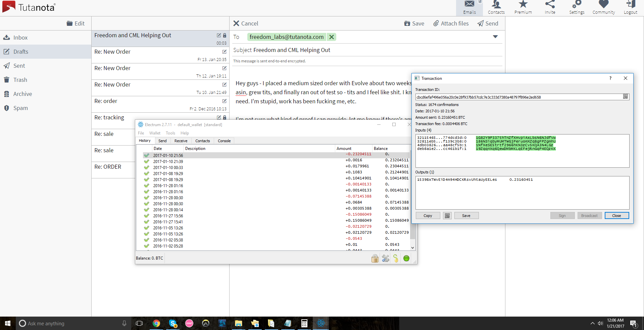Show QR code beside Transaction ID
The width and height of the screenshot is (644, 330).
click(x=626, y=97)
